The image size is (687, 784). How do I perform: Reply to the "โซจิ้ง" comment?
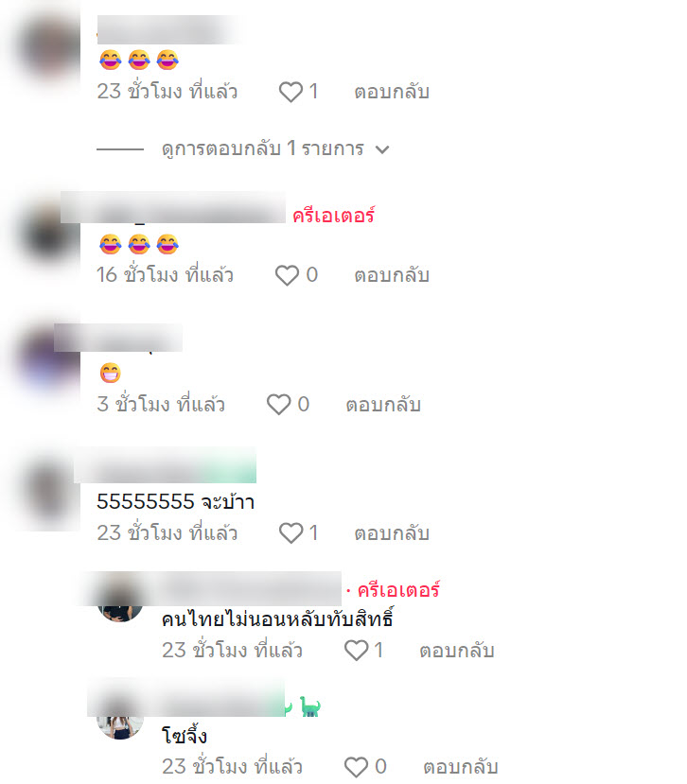coord(461,766)
